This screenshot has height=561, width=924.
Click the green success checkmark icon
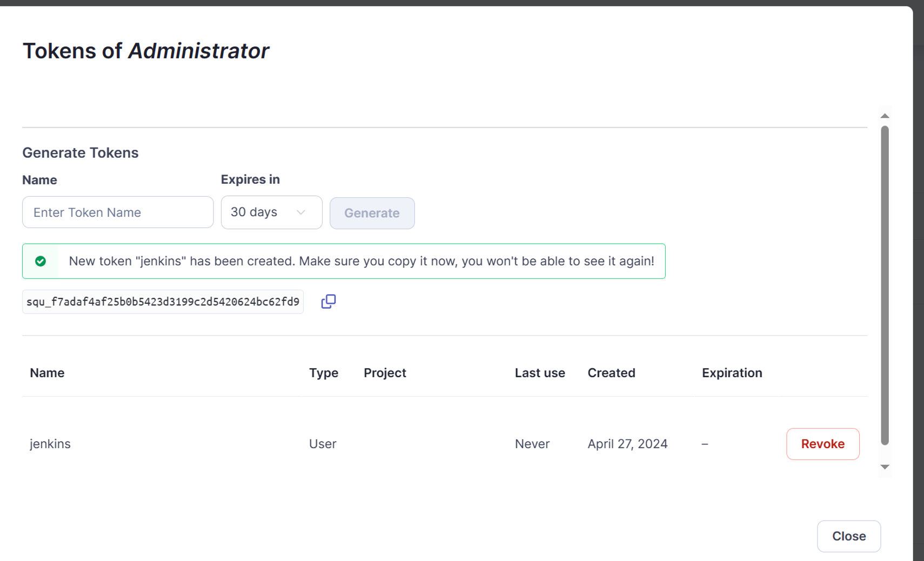41,262
